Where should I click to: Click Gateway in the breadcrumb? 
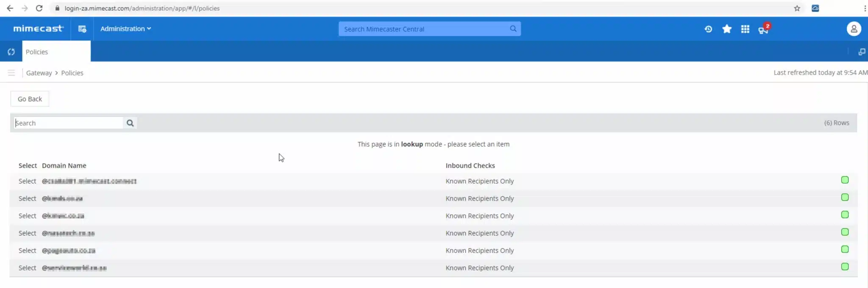pyautogui.click(x=39, y=73)
